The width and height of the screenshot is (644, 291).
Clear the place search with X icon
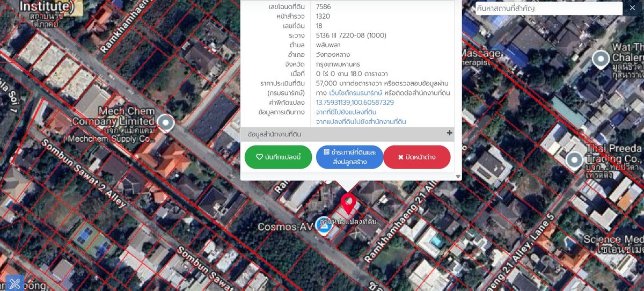pyautogui.click(x=630, y=8)
